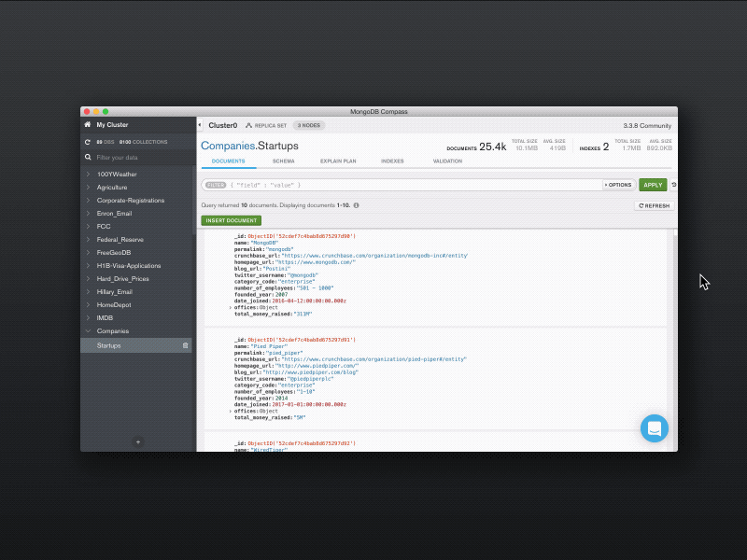The image size is (747, 560).
Task: Open My Cluster via the home icon
Action: (87, 124)
